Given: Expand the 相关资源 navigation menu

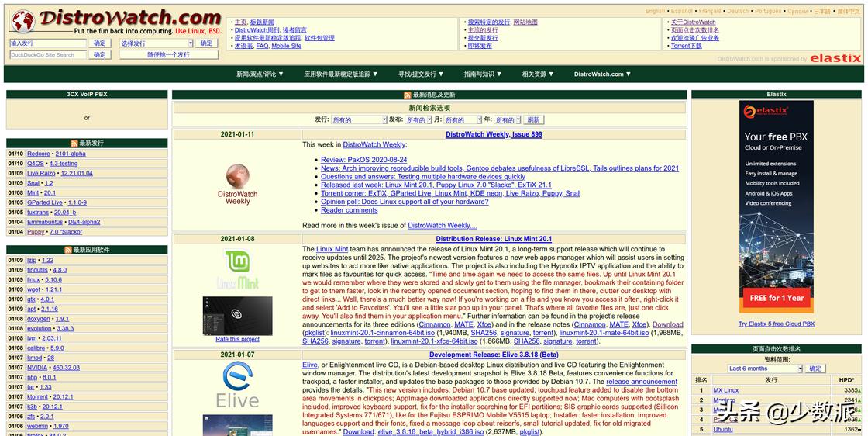Looking at the screenshot, I should pyautogui.click(x=538, y=74).
